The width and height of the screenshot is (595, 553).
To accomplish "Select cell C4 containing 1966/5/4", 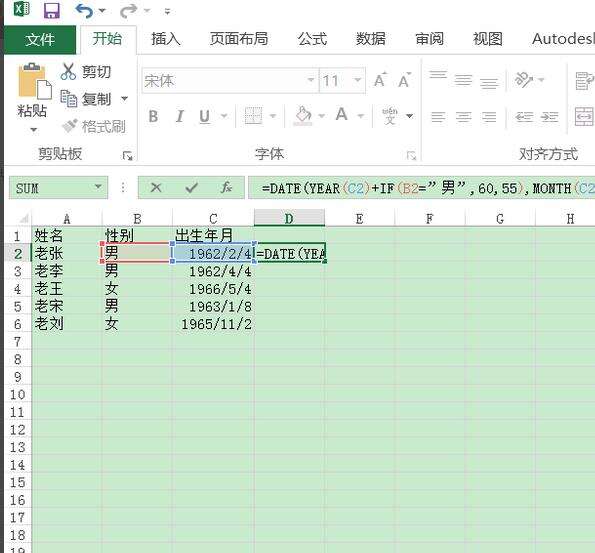I will (x=213, y=289).
